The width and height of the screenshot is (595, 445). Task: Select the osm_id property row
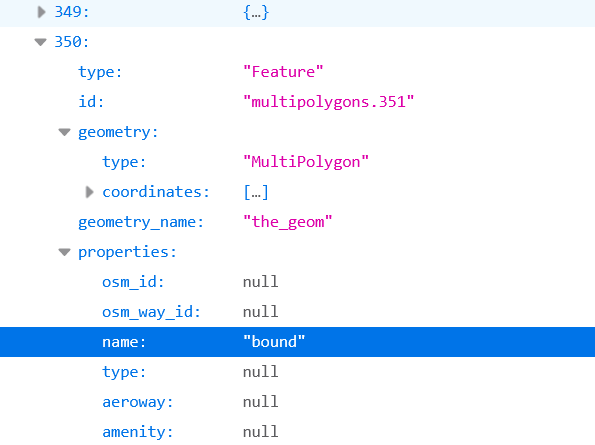point(298,282)
